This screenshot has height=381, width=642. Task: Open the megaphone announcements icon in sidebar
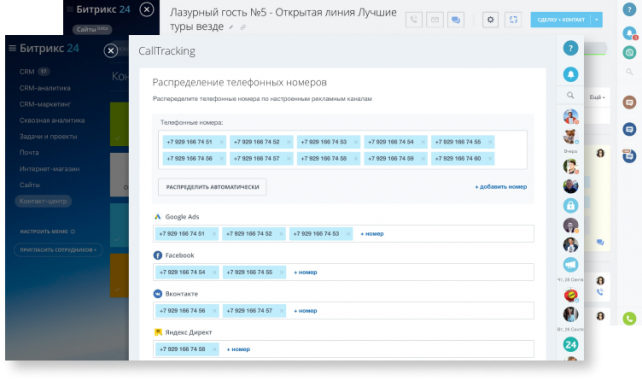pos(570,265)
